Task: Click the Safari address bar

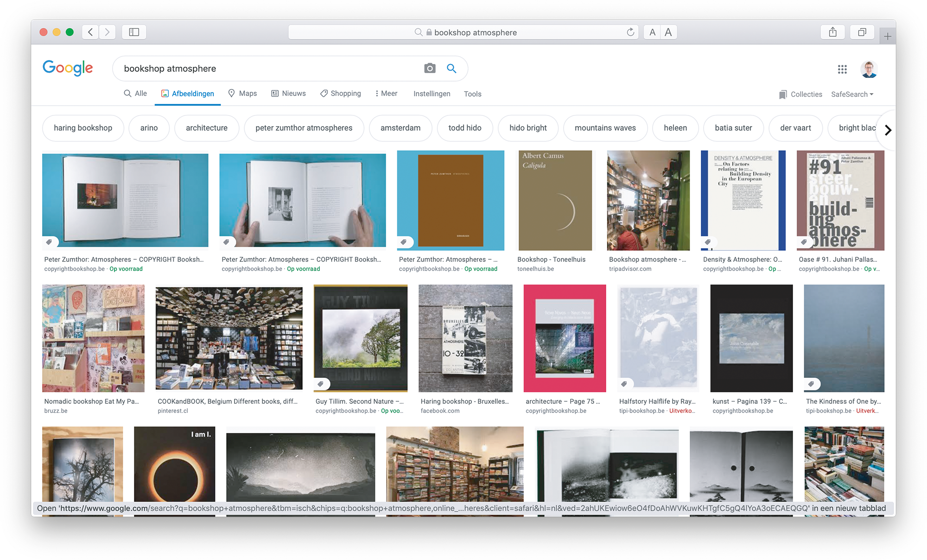Action: click(x=463, y=32)
